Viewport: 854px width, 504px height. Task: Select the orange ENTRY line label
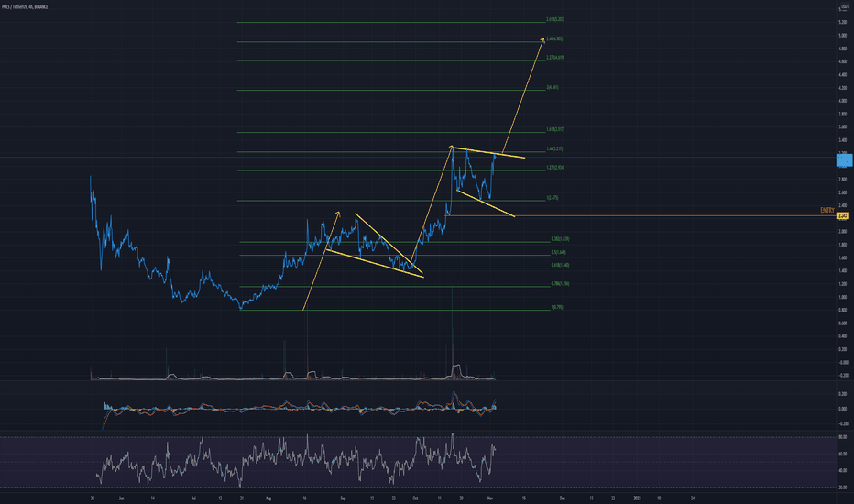(x=827, y=211)
